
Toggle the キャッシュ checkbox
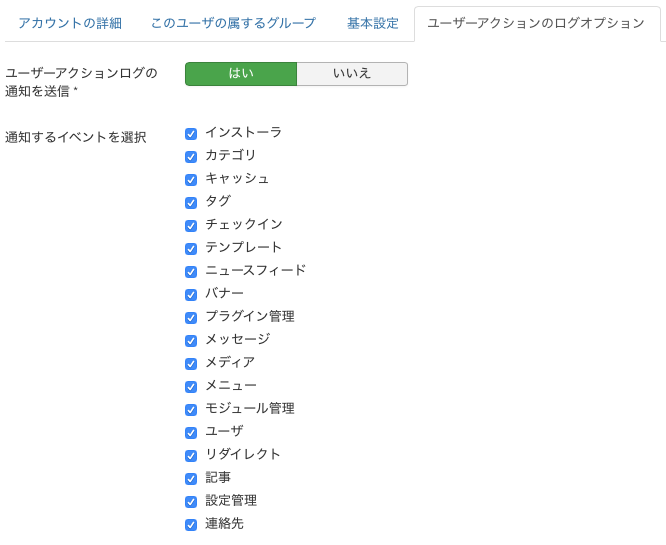191,179
